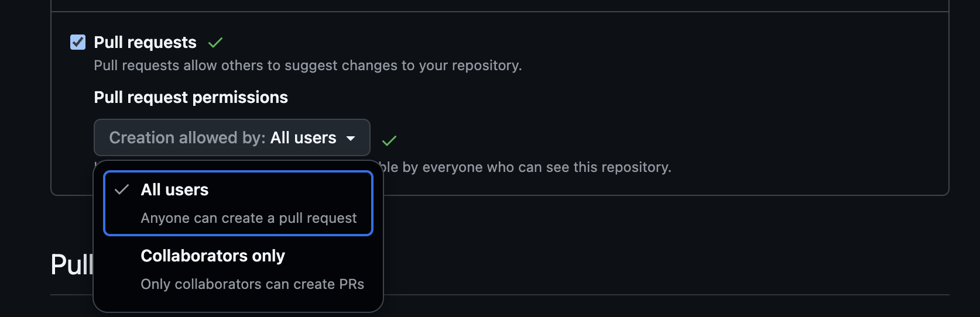Image resolution: width=980 pixels, height=317 pixels.
Task: Click the bold "All users" value in dropdown button
Action: coord(303,137)
